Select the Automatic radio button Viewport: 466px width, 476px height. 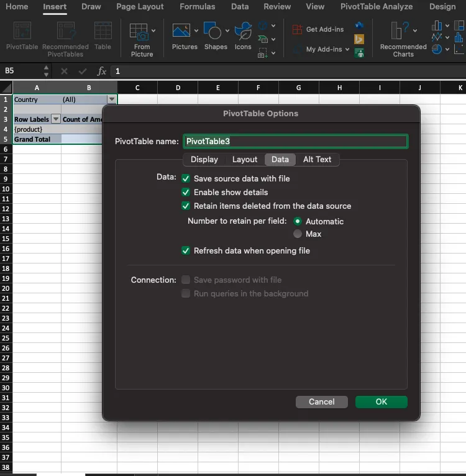[298, 221]
